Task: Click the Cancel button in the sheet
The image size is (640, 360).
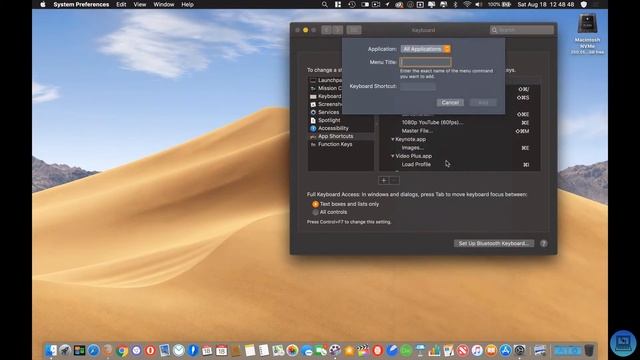Action: [x=450, y=102]
